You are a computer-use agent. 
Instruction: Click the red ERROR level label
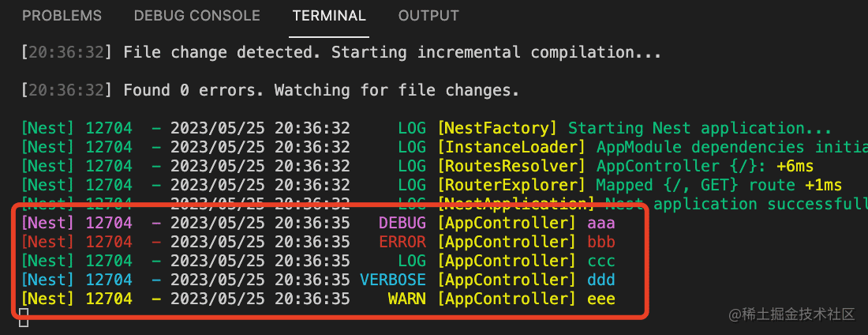click(402, 242)
